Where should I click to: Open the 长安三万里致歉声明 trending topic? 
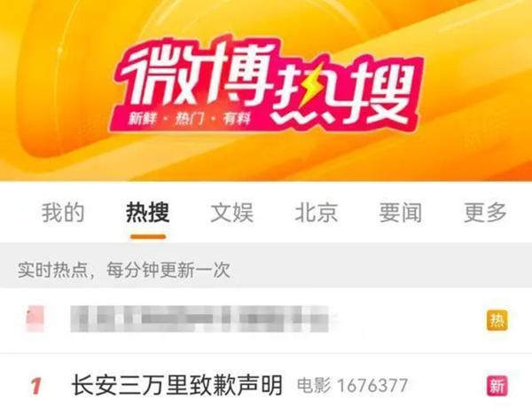point(177,385)
